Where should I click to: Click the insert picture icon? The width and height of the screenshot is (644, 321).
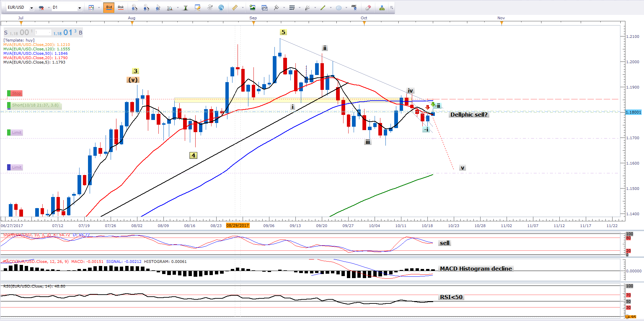(x=252, y=8)
